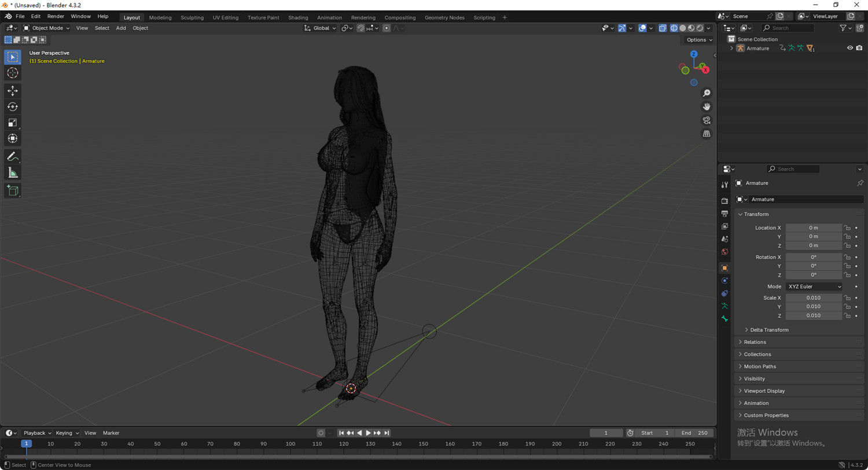Select the Select Box tool

click(13, 57)
